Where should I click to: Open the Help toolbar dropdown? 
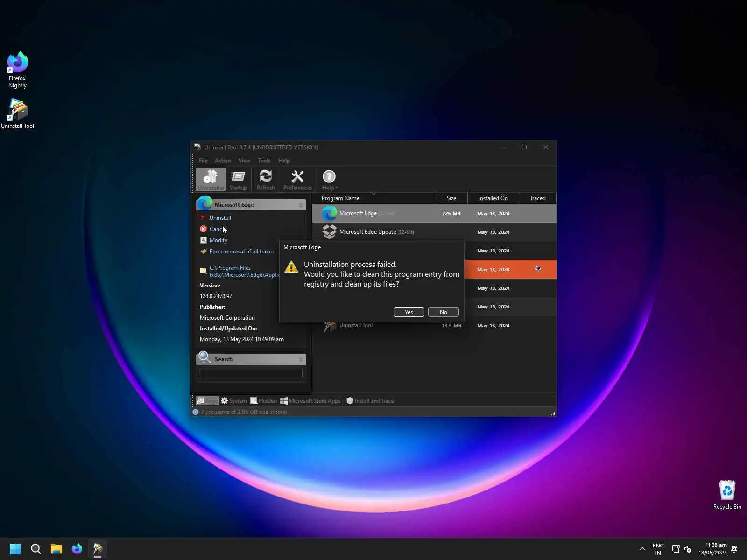[329, 180]
